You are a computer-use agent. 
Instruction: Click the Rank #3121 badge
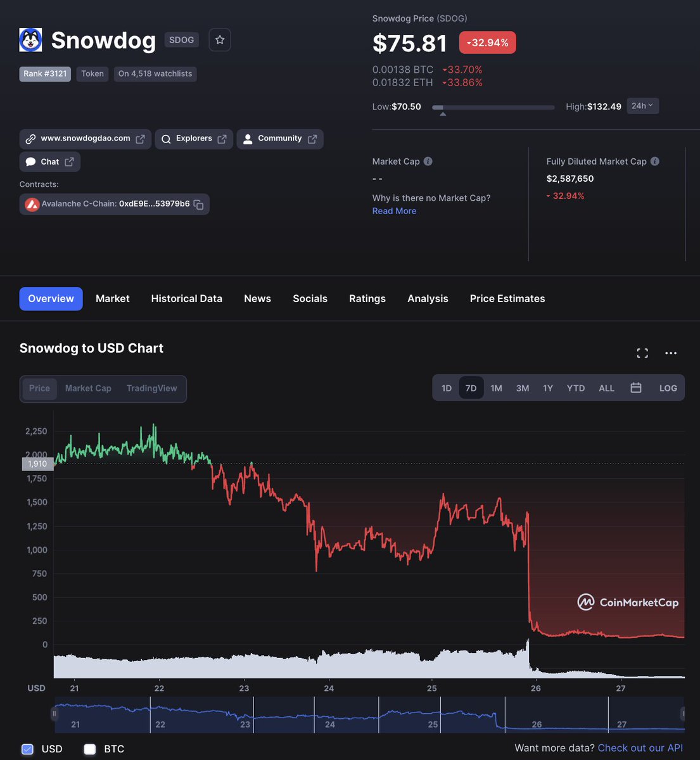click(45, 74)
